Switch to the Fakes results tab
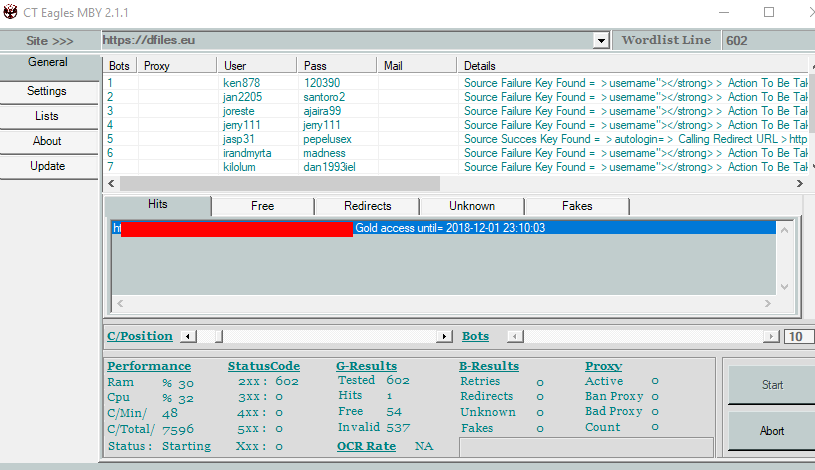Image resolution: width=815 pixels, height=470 pixels. (577, 206)
